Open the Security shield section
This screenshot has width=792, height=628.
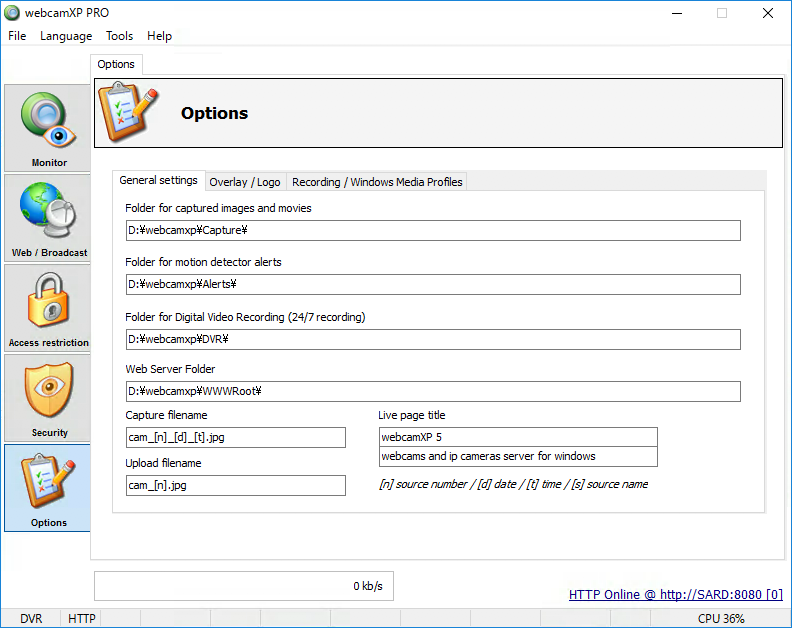pos(47,398)
